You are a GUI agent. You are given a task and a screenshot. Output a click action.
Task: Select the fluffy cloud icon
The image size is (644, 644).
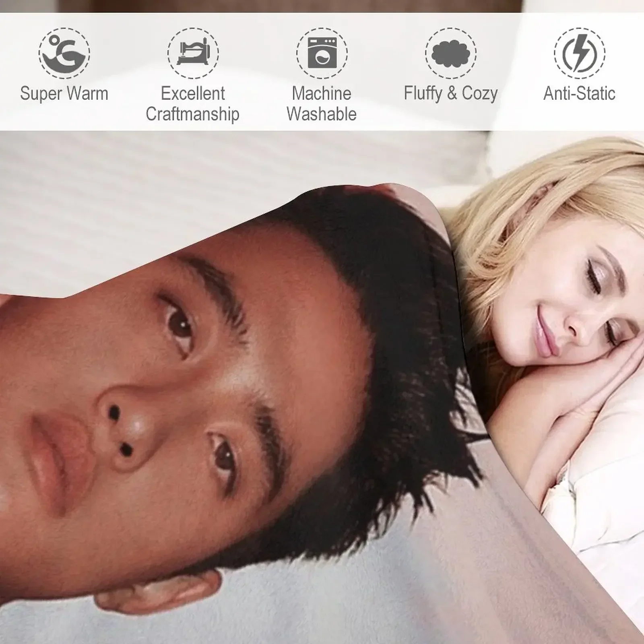451,53
